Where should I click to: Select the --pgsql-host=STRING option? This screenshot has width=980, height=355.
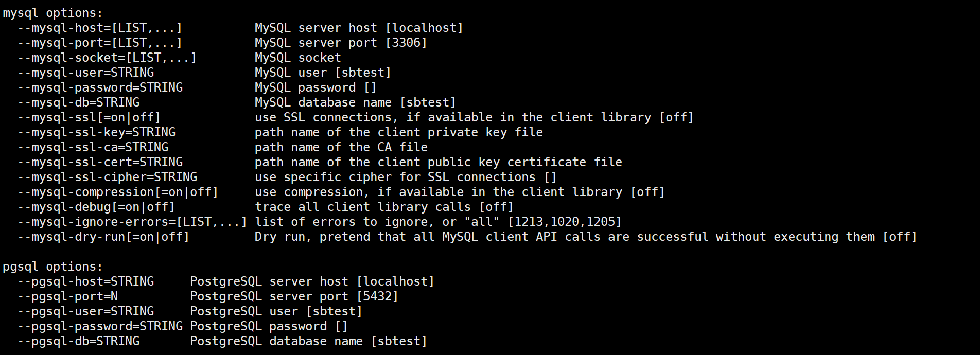[x=85, y=281]
